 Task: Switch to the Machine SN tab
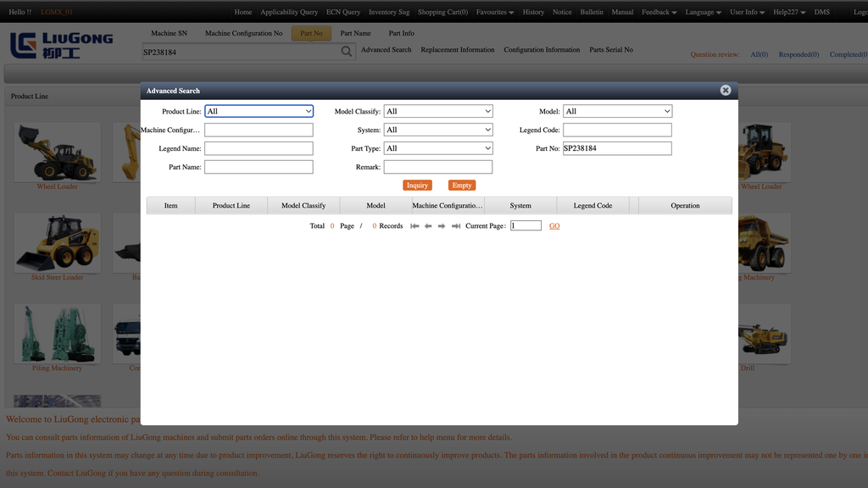tap(169, 33)
